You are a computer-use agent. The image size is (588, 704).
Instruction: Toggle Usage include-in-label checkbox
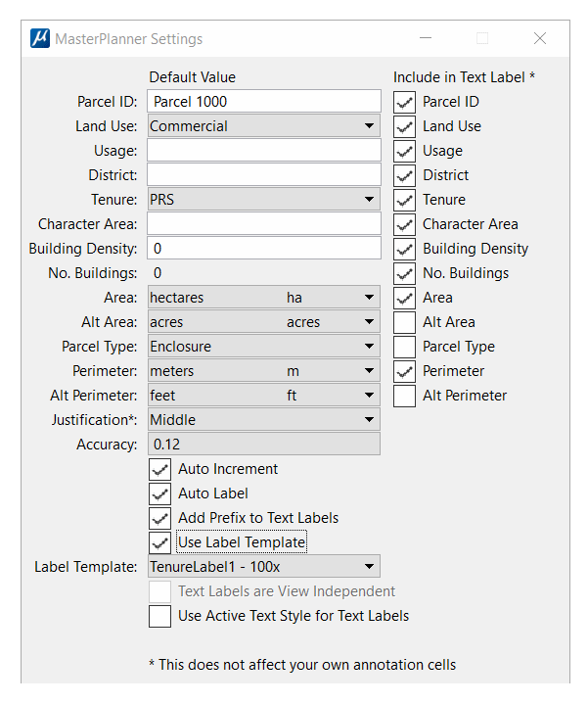405,151
